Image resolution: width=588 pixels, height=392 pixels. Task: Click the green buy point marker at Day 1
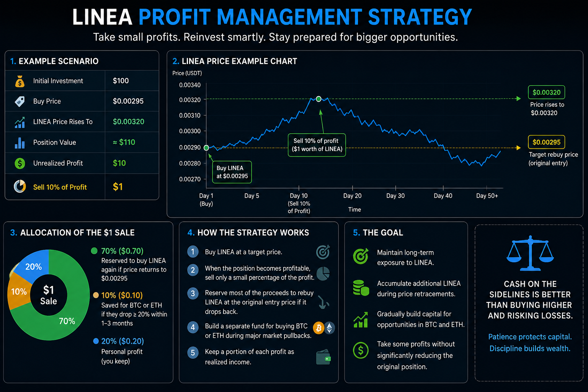[206, 148]
